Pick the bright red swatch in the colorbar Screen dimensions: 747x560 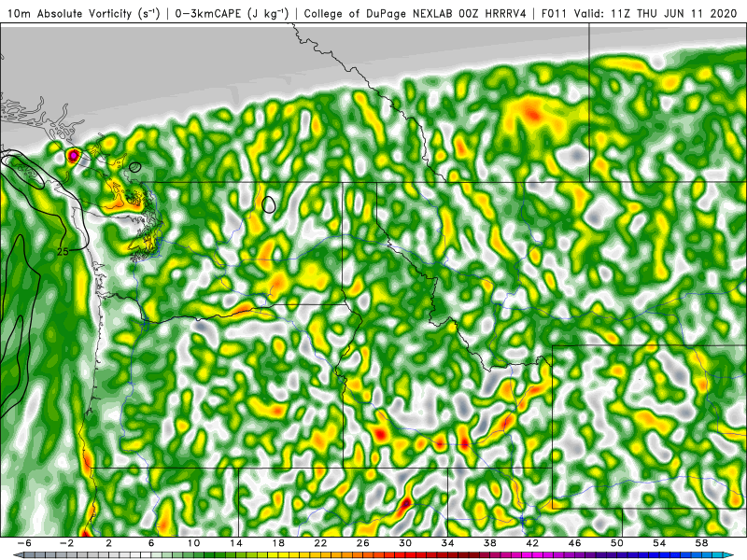point(410,554)
